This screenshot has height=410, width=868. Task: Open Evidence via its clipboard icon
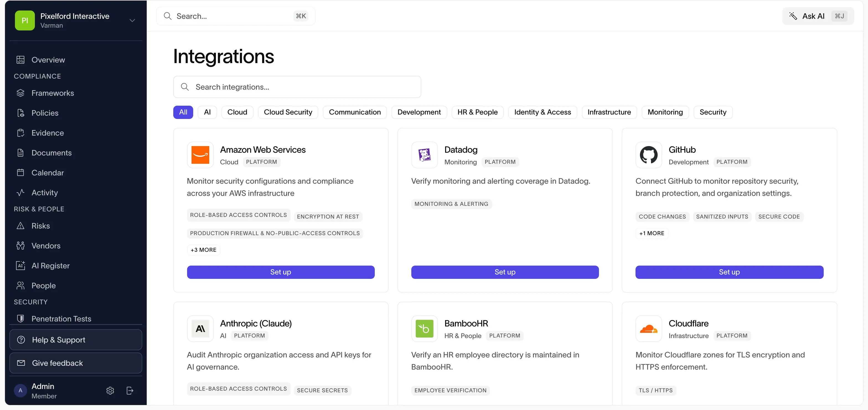(x=20, y=133)
